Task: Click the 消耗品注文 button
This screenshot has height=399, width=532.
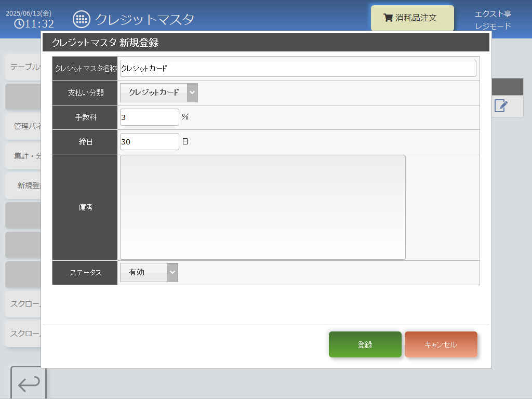Action: click(412, 18)
